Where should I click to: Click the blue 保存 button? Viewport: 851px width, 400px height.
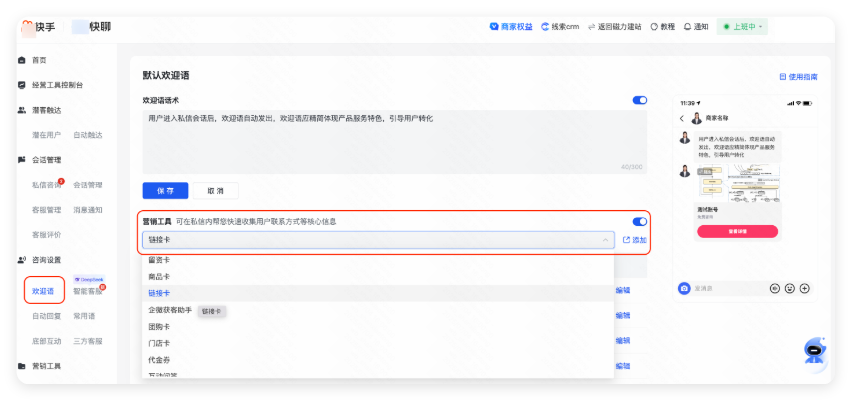click(x=166, y=191)
